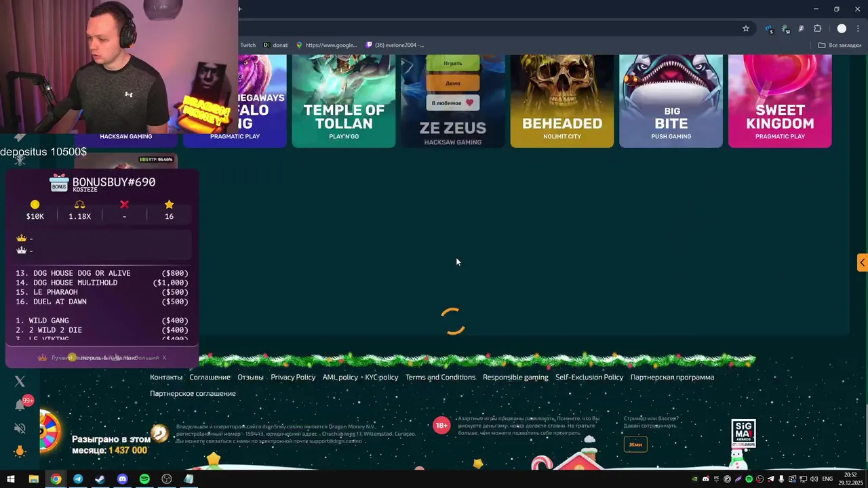Screen dimensions: 868x488
Task: Open Steam from taskbar
Action: (x=100, y=479)
